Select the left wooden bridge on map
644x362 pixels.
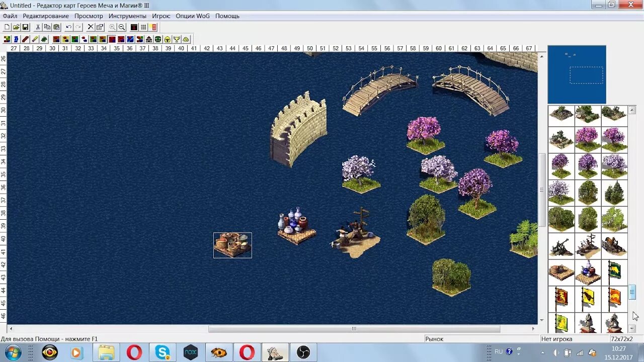coord(379,90)
